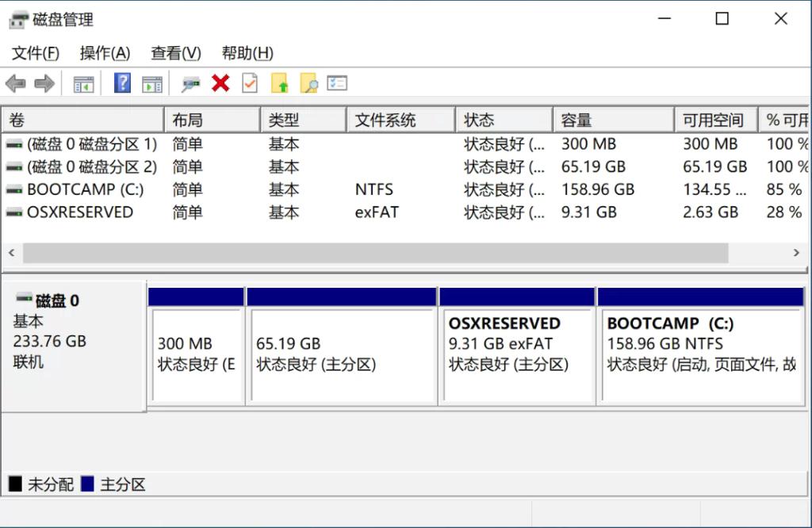Click the checked document toolbar icon

(x=249, y=82)
